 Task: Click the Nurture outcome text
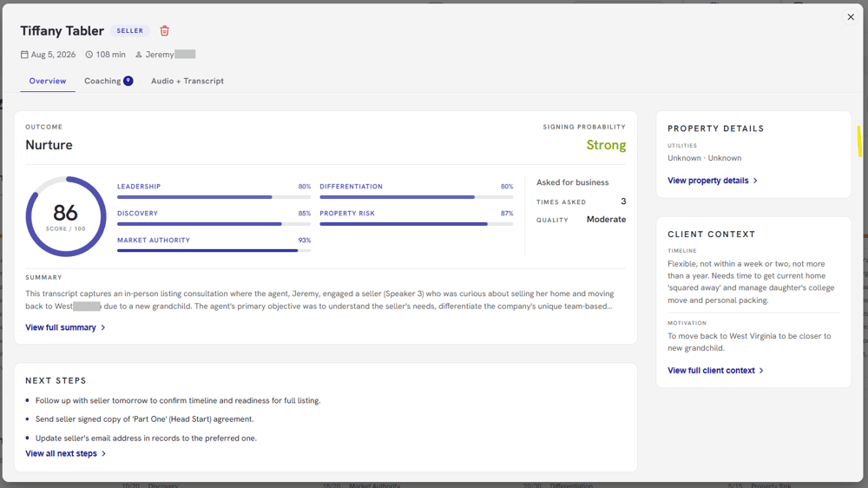point(49,145)
